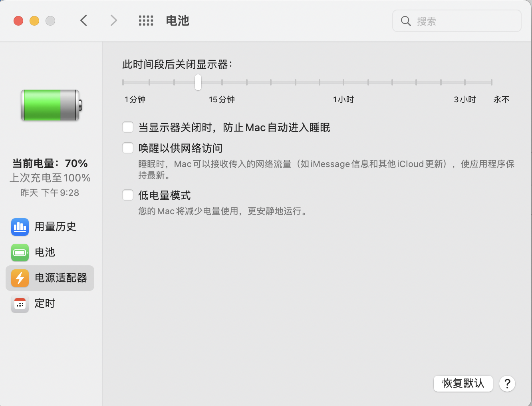Go back with the left chevron
This screenshot has height=406, width=532.
click(84, 21)
